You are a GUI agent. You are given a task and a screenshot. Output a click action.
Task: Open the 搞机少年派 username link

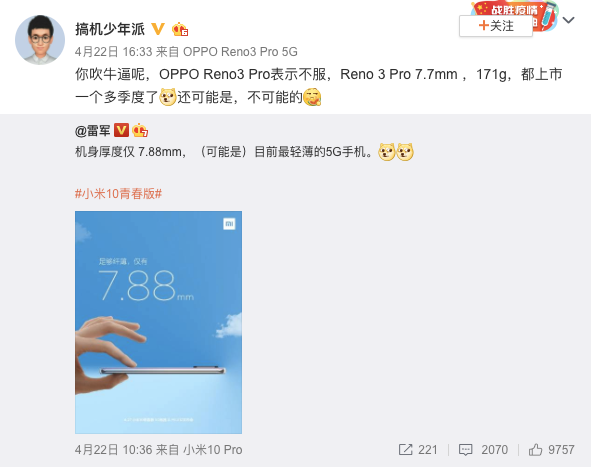coord(110,29)
